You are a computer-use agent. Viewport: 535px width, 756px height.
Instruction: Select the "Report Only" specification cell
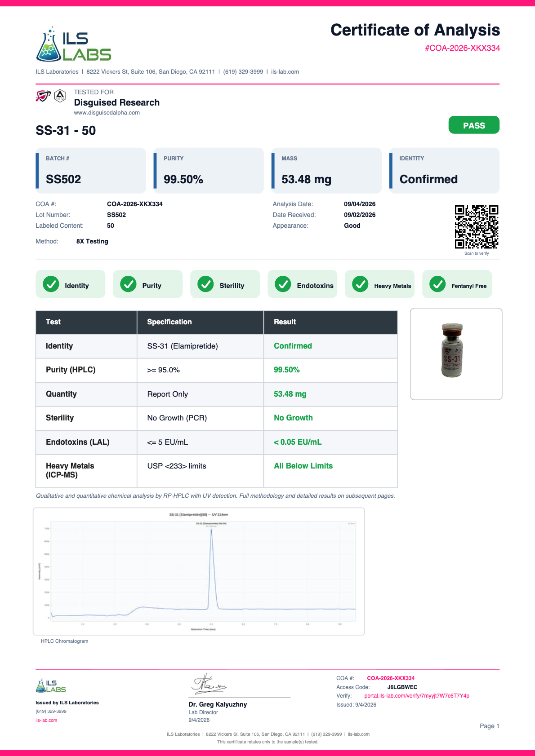tap(200, 394)
